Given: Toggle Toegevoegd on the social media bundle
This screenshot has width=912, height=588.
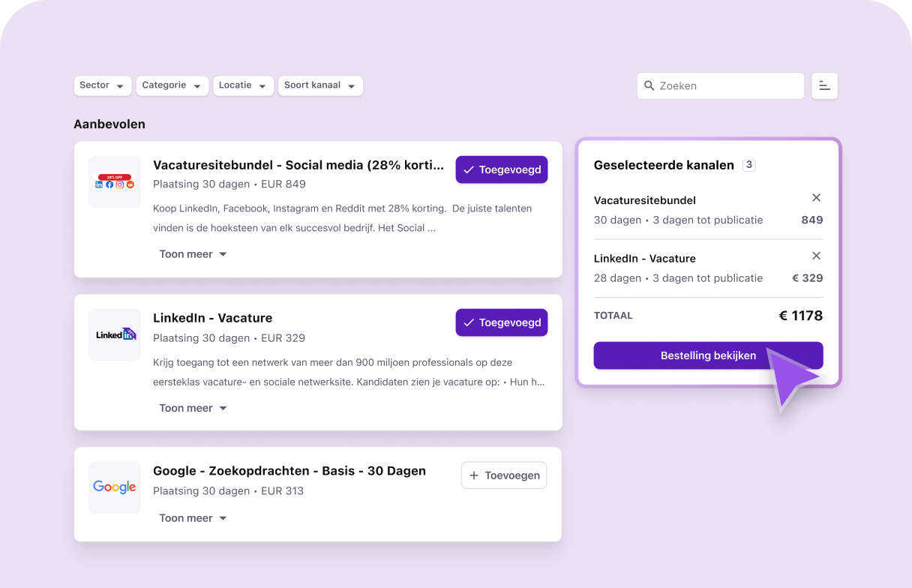Looking at the screenshot, I should click(502, 170).
